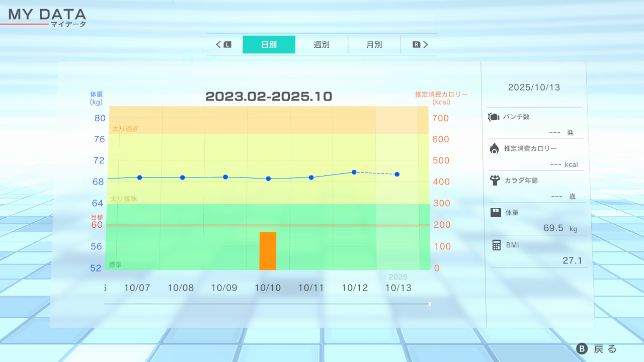
Task: Click the body age flexing figure icon
Action: (x=495, y=180)
